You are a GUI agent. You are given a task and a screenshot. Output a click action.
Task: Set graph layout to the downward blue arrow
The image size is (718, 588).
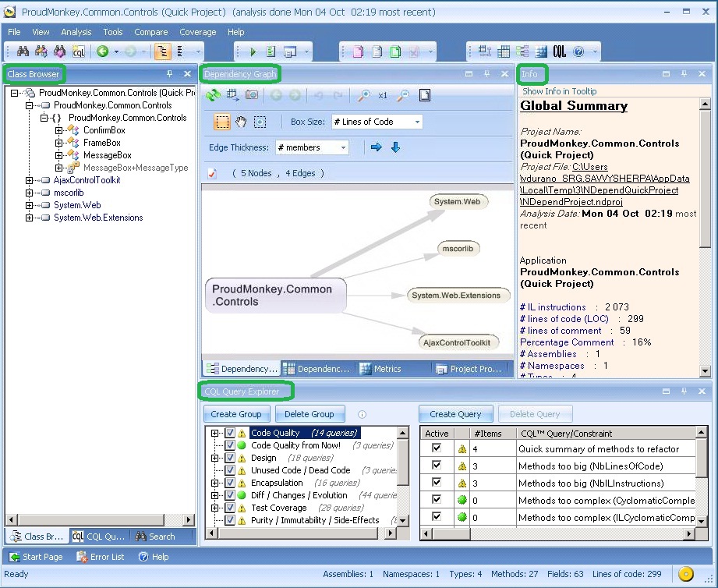[395, 147]
